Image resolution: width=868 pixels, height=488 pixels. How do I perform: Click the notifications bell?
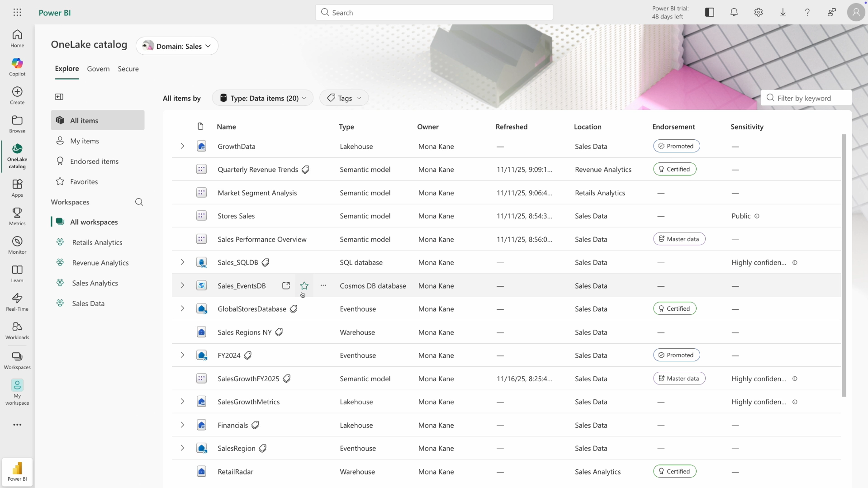tap(734, 12)
